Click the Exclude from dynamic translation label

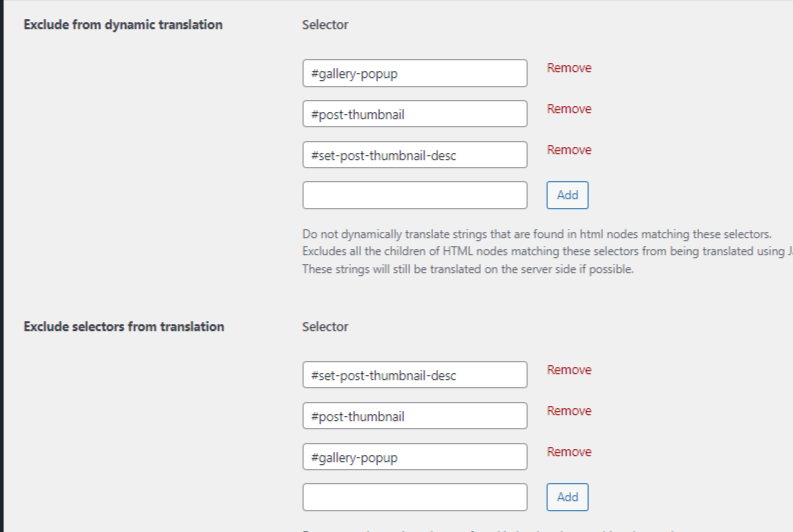click(x=123, y=25)
